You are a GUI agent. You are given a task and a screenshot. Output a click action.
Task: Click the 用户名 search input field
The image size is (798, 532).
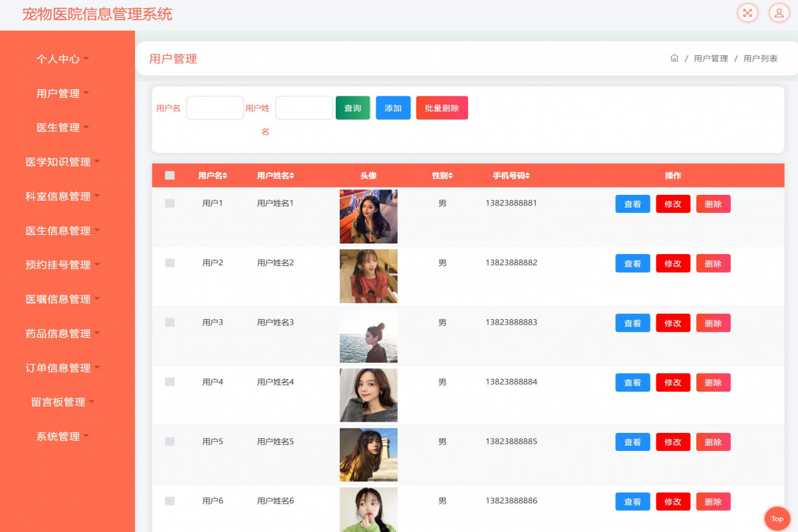pyautogui.click(x=215, y=108)
